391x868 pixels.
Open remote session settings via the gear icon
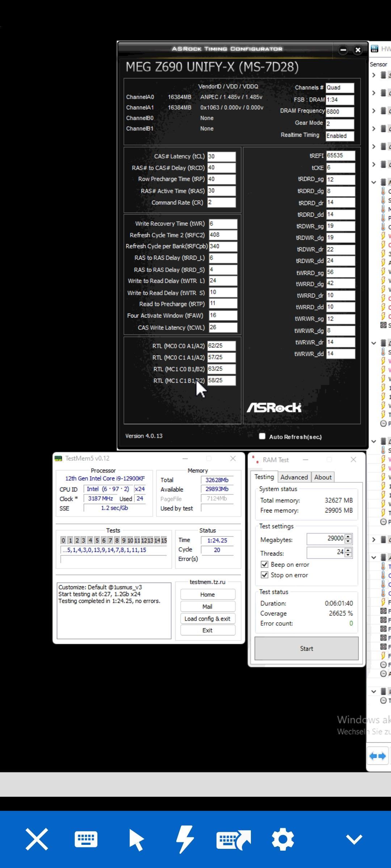283,839
